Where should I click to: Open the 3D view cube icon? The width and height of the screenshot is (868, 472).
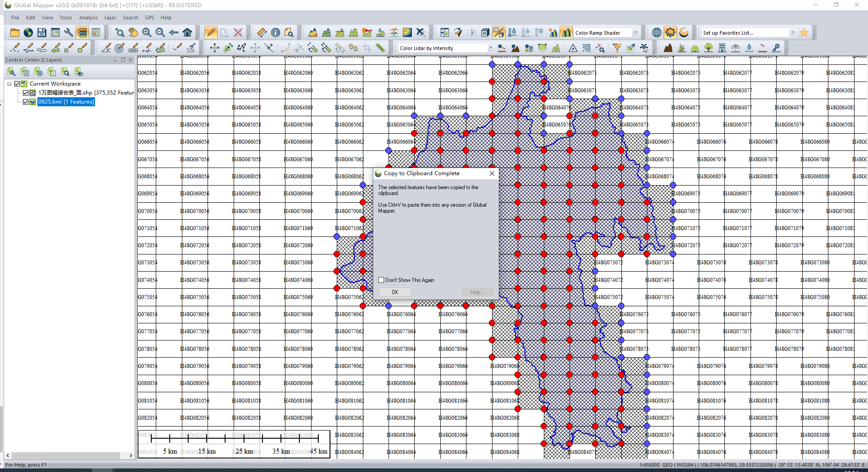(x=485, y=32)
